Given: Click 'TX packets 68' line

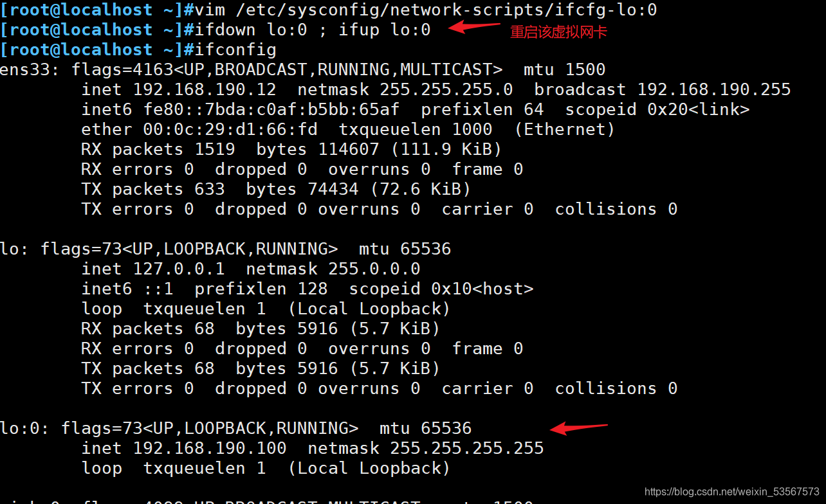Looking at the screenshot, I should 261,368.
